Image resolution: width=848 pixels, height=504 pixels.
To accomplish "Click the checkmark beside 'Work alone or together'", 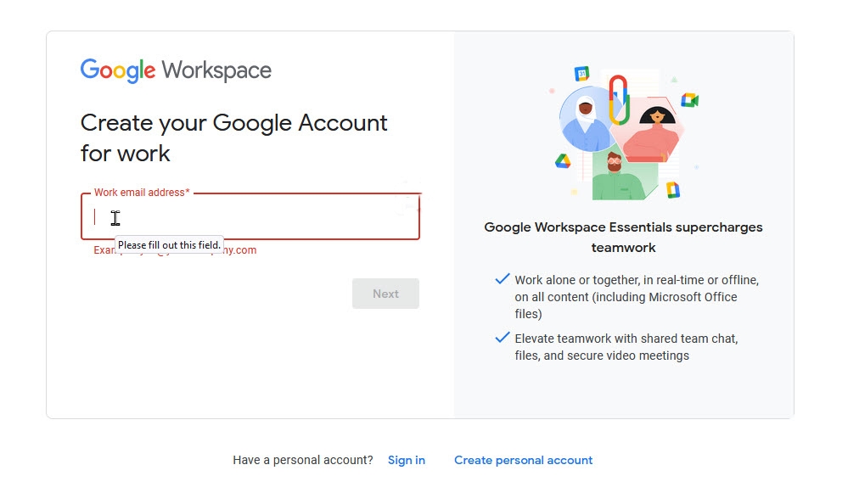I will [x=502, y=279].
